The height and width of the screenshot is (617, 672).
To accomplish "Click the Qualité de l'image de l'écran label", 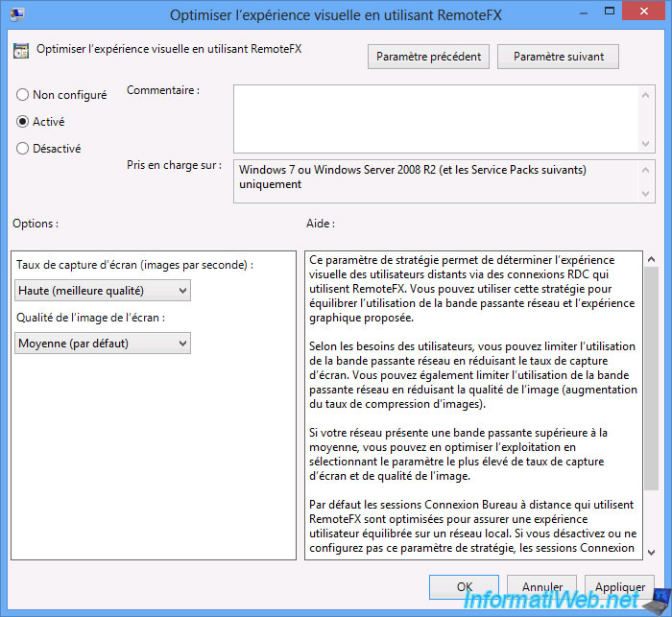I will click(x=91, y=318).
